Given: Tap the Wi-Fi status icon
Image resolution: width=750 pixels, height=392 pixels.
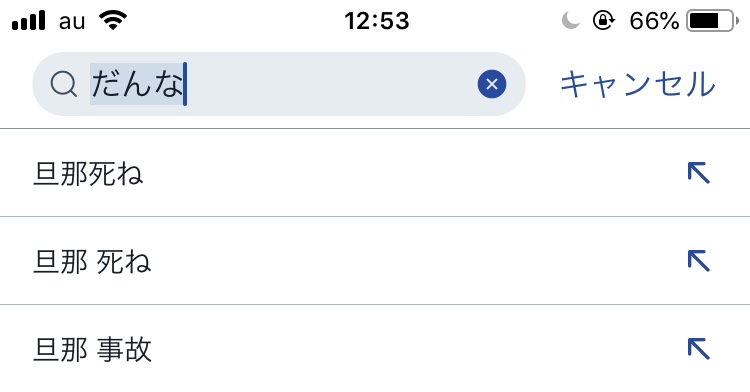Looking at the screenshot, I should [x=113, y=21].
